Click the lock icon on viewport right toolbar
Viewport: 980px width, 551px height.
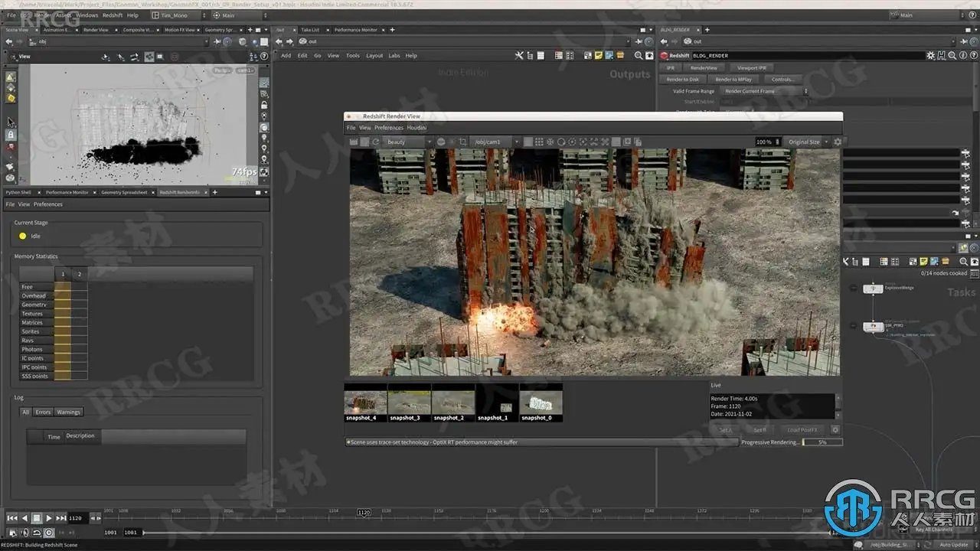[264, 105]
